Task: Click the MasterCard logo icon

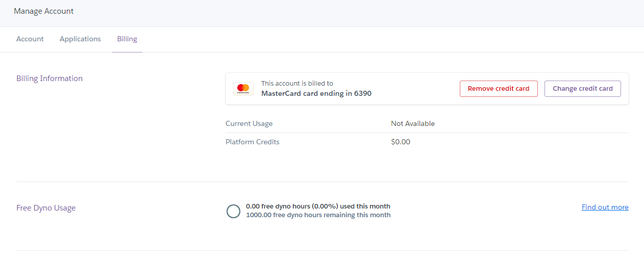Action: coord(243,89)
